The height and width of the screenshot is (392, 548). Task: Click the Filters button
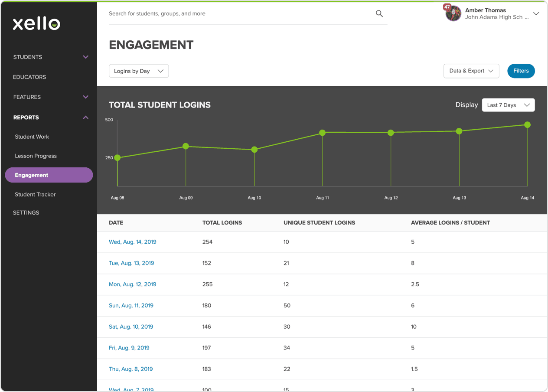tap(521, 71)
